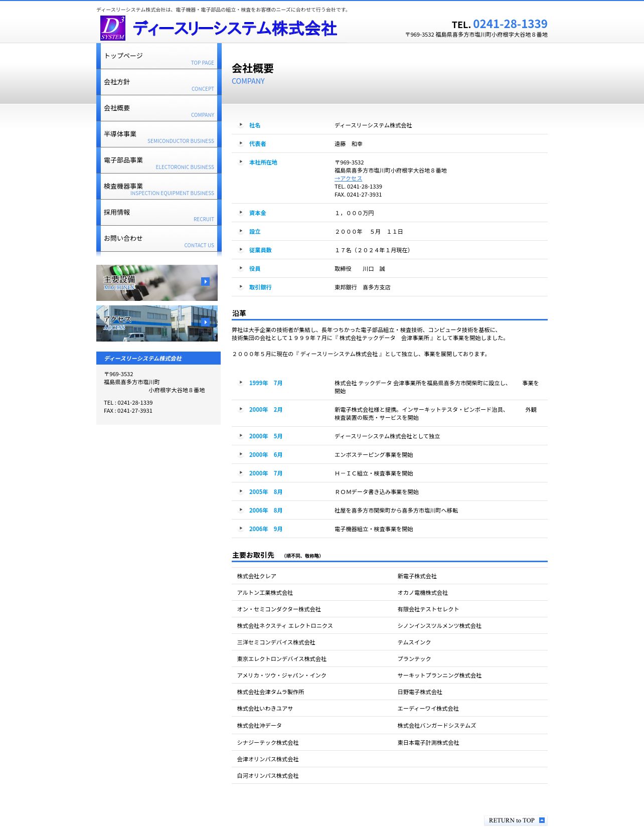This screenshot has width=644, height=839.
Task: Click client name 有限会社テストセレクト
Action: (x=428, y=609)
